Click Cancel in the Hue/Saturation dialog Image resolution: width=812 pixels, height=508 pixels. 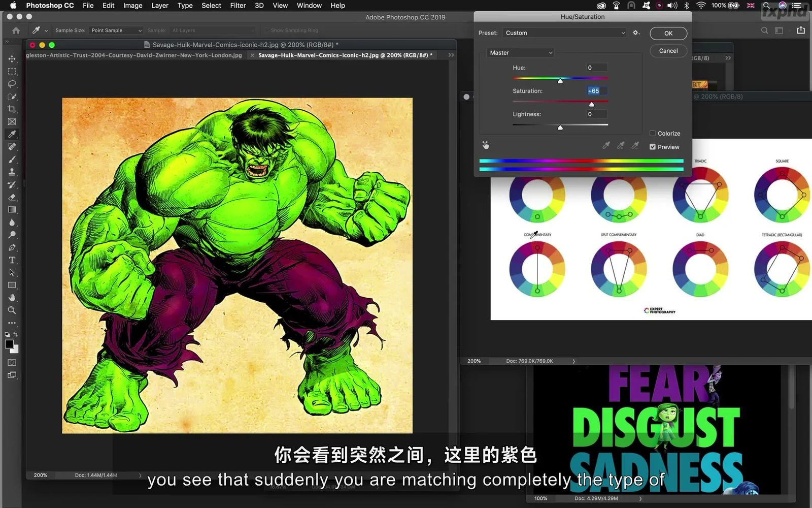point(668,51)
